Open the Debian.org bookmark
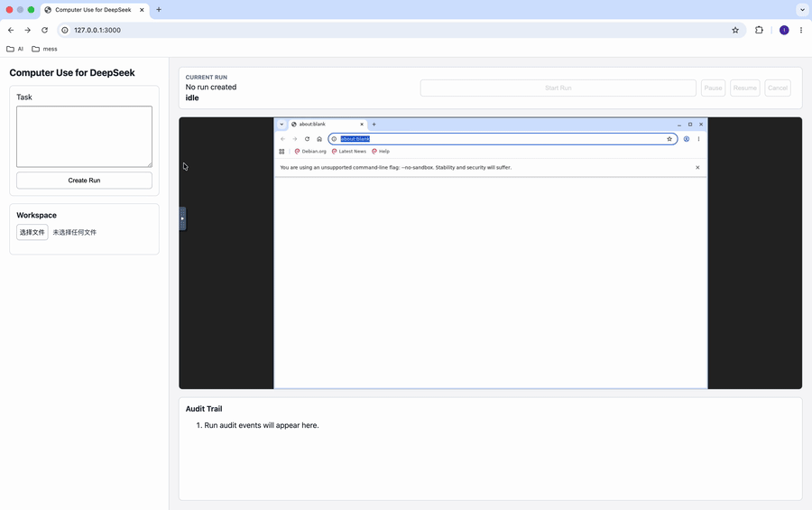812x510 pixels. click(310, 152)
